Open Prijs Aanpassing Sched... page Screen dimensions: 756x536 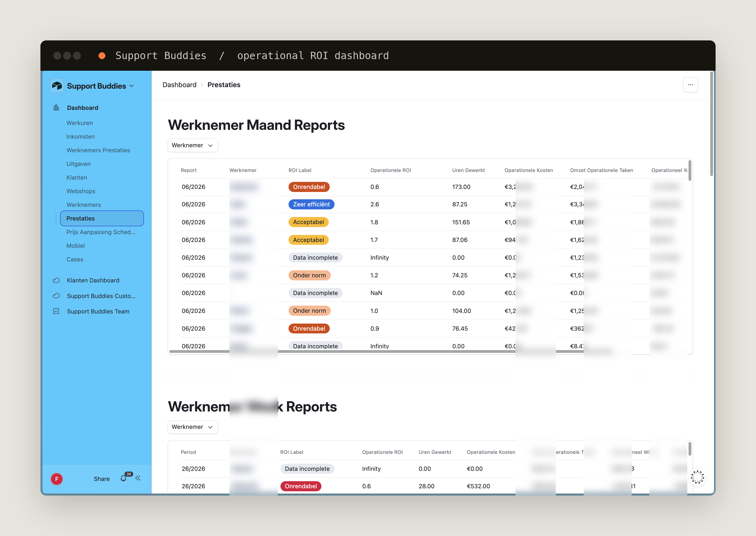click(x=101, y=232)
